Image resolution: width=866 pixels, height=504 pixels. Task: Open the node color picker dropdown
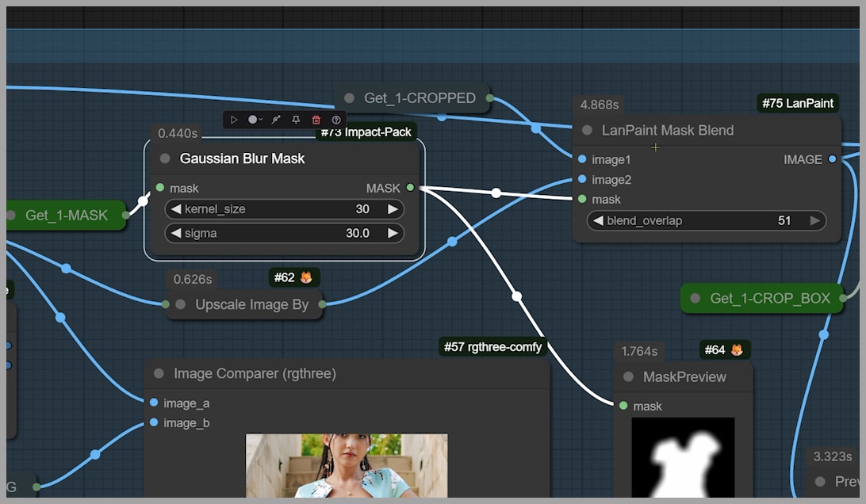pyautogui.click(x=255, y=120)
